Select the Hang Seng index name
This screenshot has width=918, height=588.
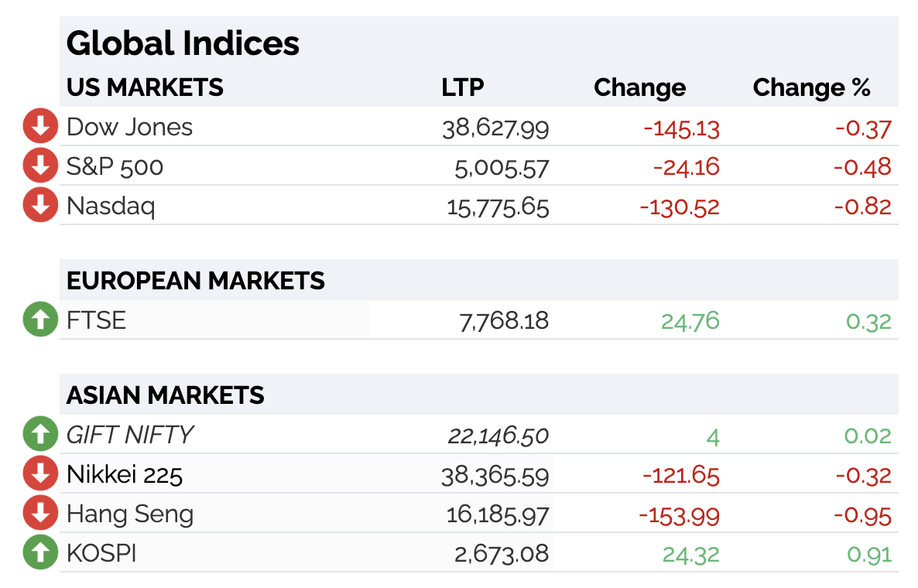point(130,514)
